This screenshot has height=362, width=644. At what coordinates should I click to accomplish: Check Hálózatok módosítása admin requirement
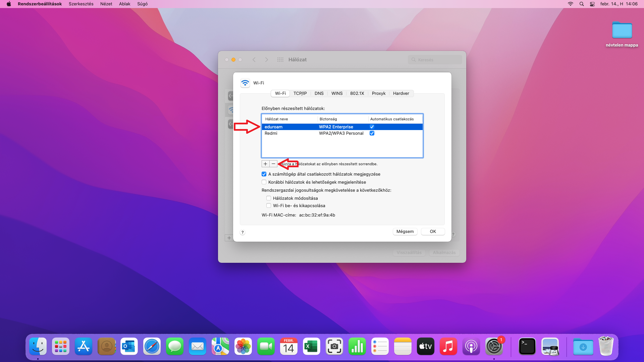[269, 198]
